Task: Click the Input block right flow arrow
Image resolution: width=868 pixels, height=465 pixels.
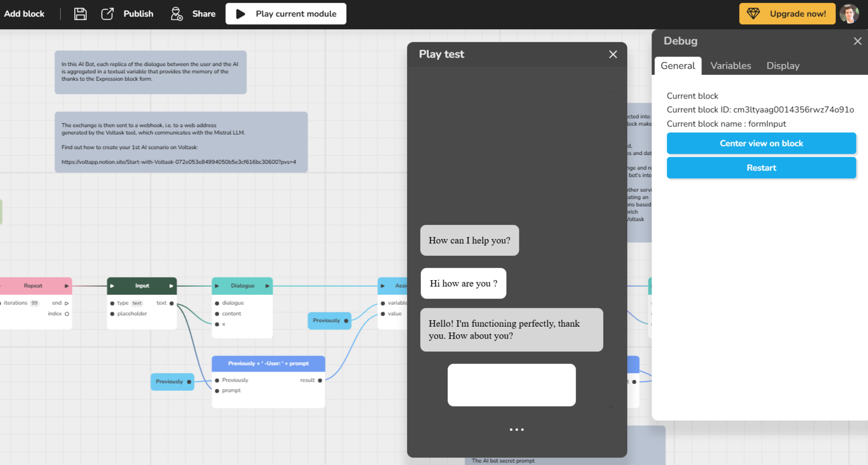Action: pyautogui.click(x=171, y=286)
